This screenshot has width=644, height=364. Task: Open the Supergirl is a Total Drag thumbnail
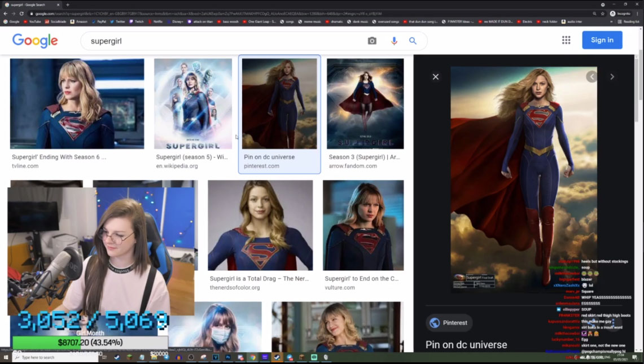click(260, 225)
